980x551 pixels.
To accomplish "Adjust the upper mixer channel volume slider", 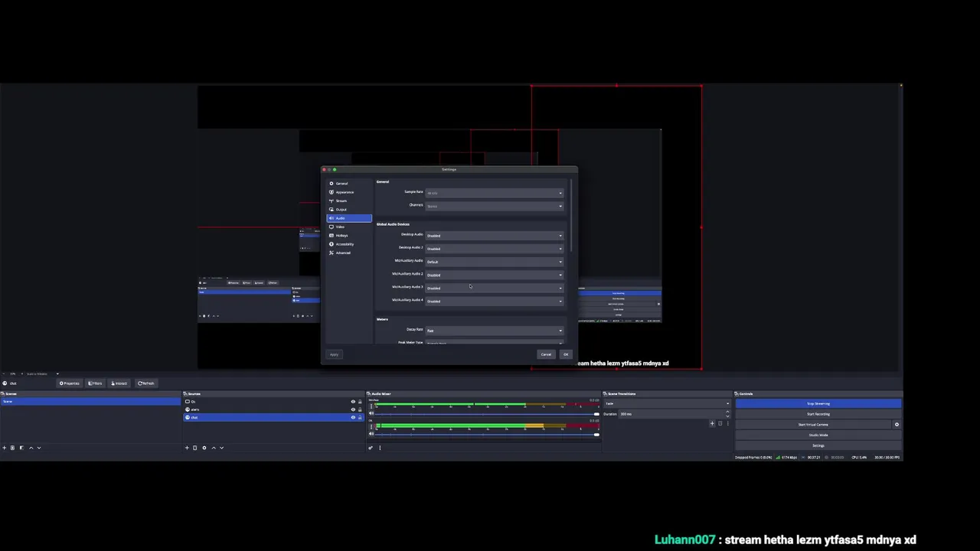I will [487, 414].
